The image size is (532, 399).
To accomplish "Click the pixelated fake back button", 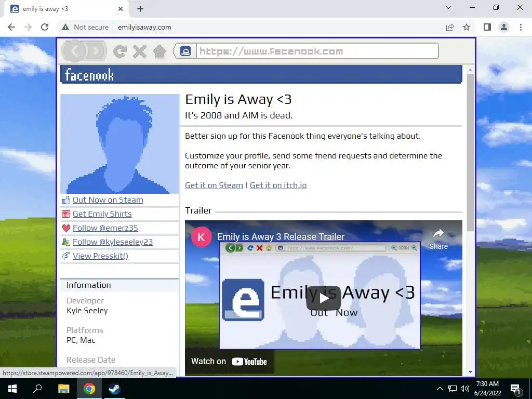I will click(x=74, y=51).
